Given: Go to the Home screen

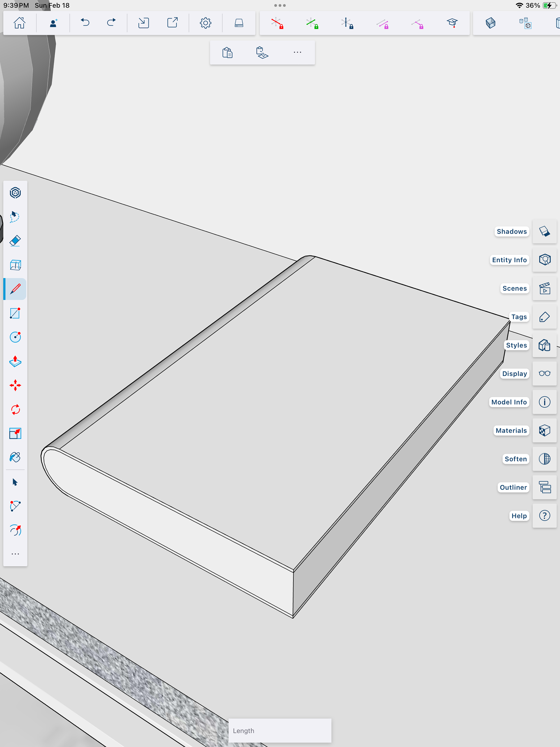Looking at the screenshot, I should (x=19, y=23).
